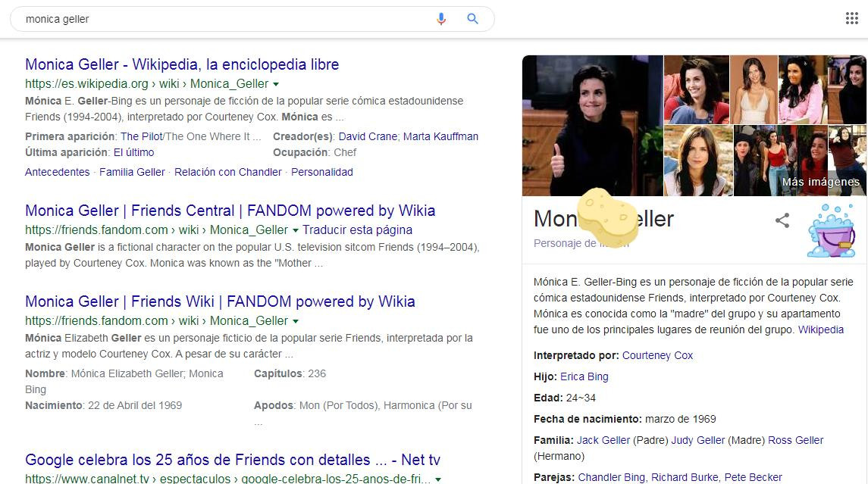The height and width of the screenshot is (484, 868).
Task: Open Familia Geller sitelink
Action: [x=133, y=172]
